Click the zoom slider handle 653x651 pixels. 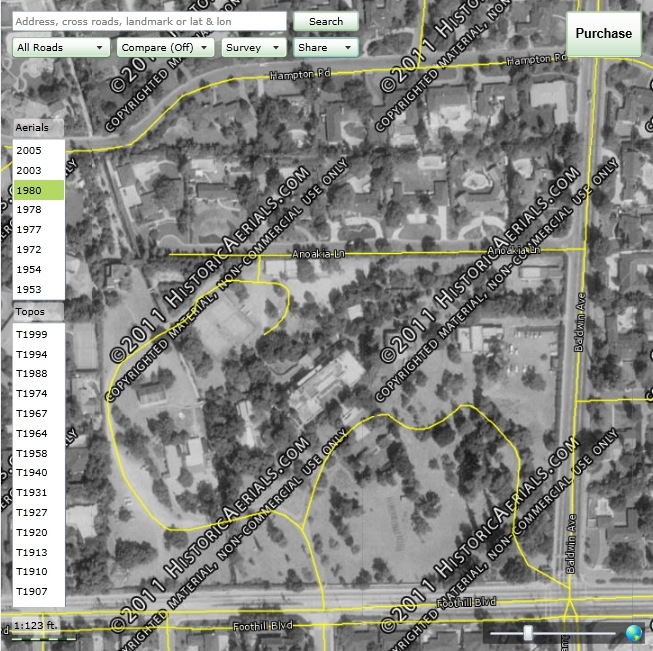point(528,633)
